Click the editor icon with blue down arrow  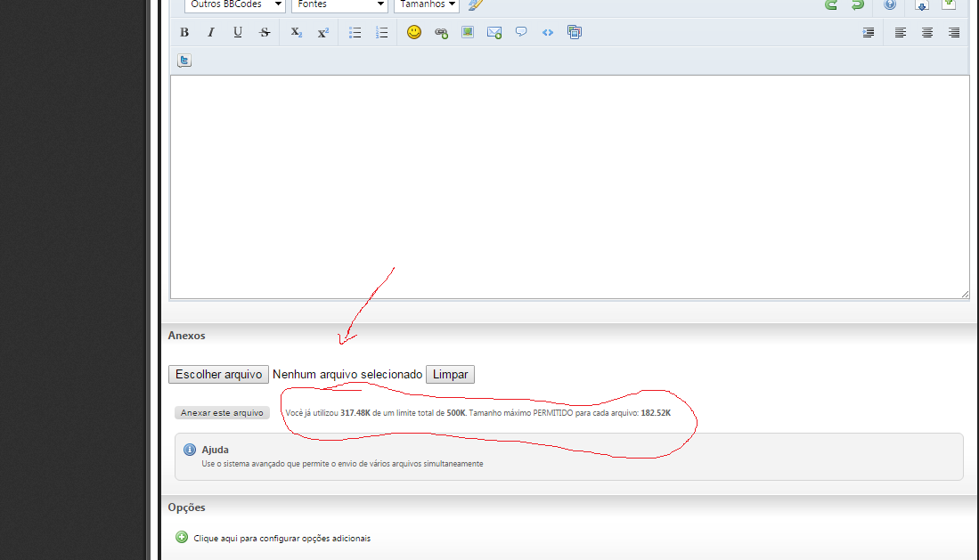coord(922,4)
